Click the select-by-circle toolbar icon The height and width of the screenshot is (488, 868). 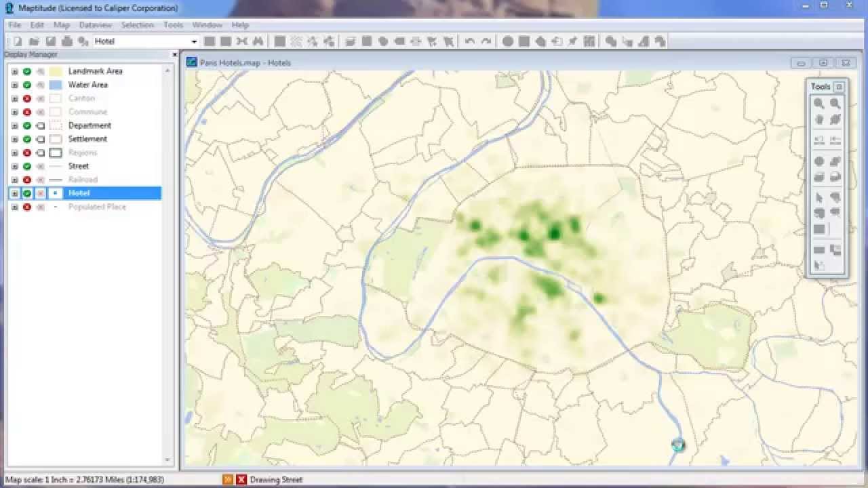click(x=507, y=41)
